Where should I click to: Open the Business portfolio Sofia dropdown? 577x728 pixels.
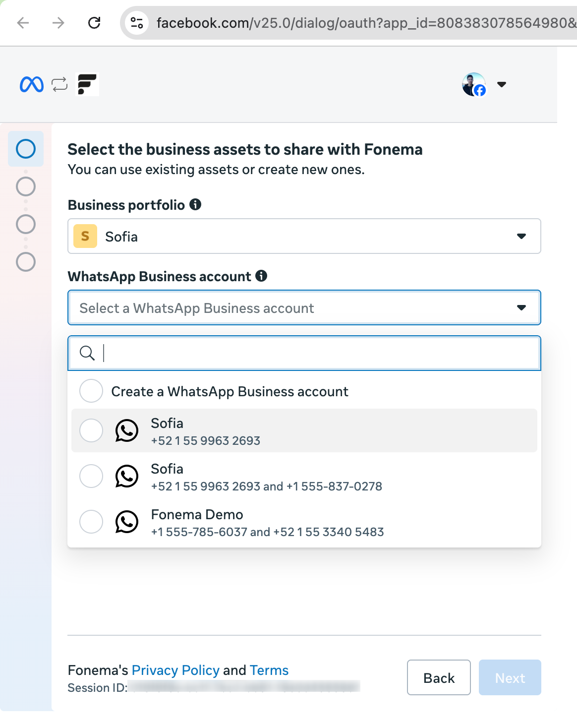tap(304, 236)
